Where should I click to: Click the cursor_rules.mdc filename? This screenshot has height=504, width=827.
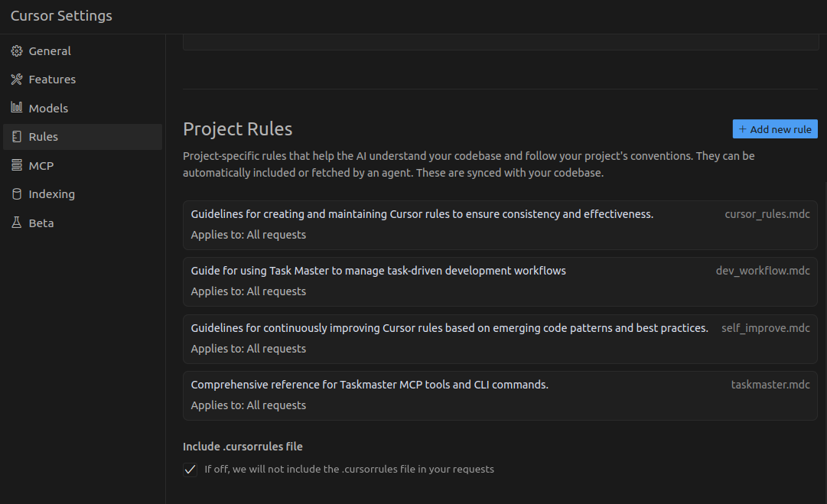767,214
